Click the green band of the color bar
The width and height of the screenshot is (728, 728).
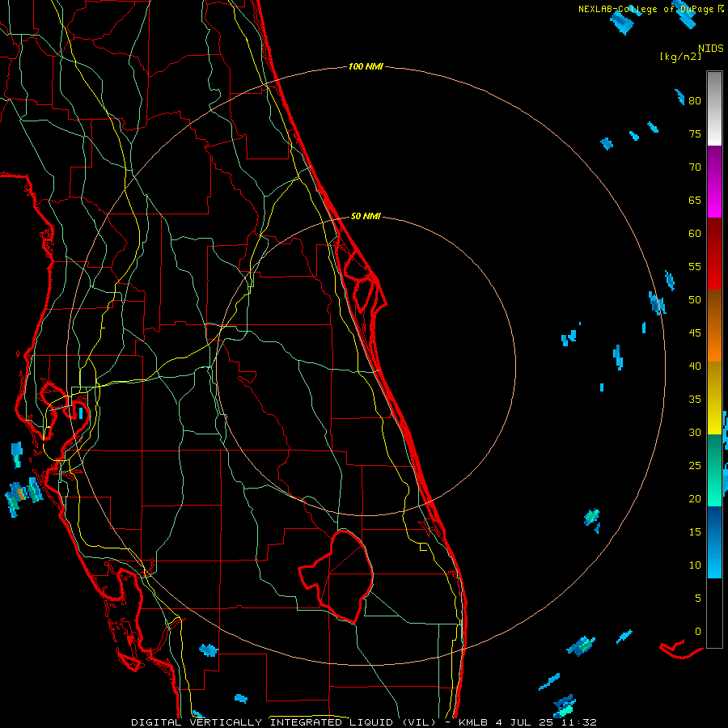(714, 470)
